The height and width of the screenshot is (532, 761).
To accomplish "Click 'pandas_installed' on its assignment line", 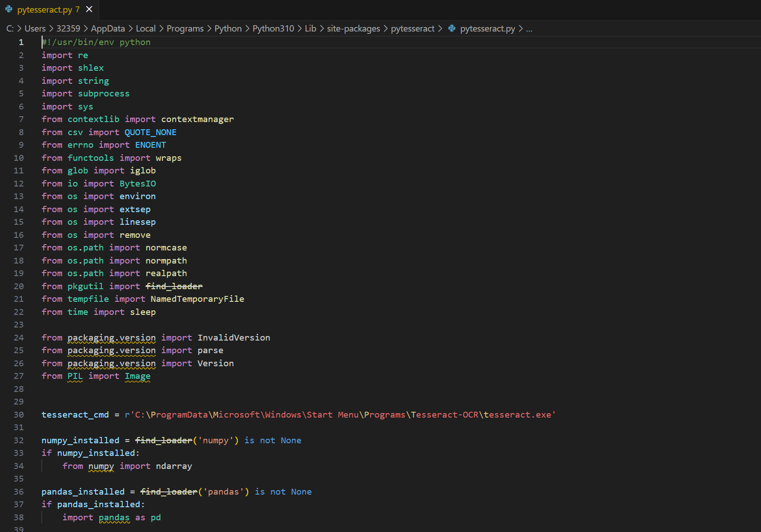I will click(x=83, y=491).
